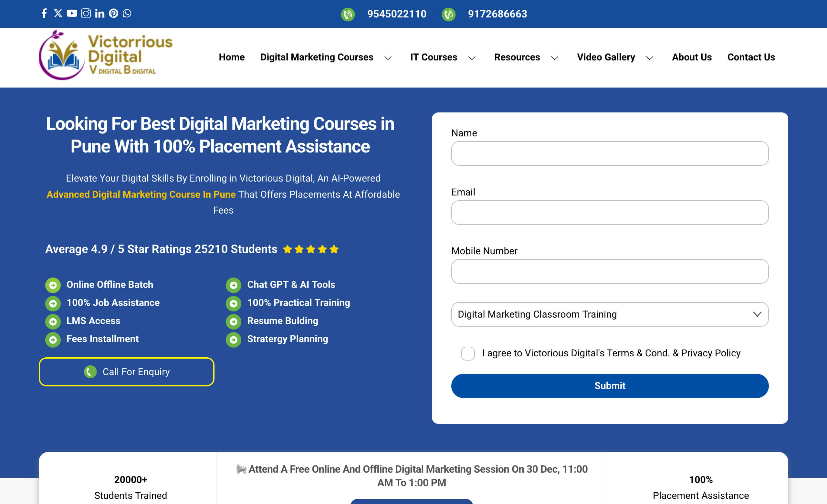The width and height of the screenshot is (827, 504).
Task: Open the LinkedIn social icon
Action: [x=100, y=14]
